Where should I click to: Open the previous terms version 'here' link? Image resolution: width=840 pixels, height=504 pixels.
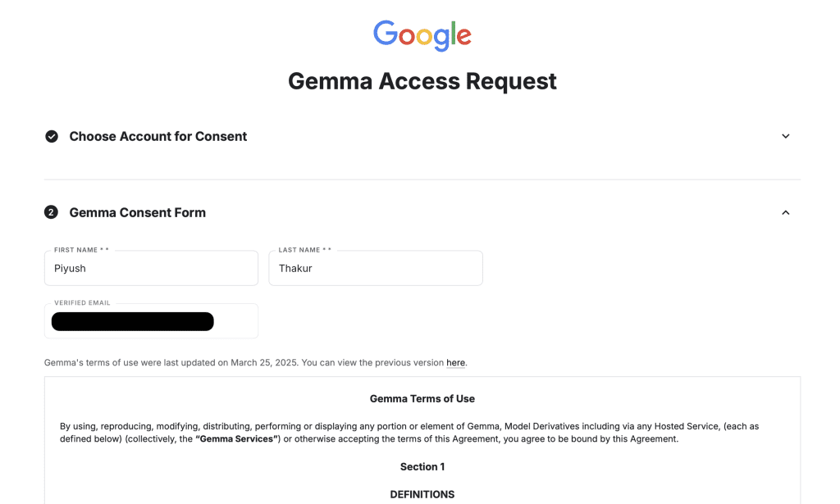point(455,363)
